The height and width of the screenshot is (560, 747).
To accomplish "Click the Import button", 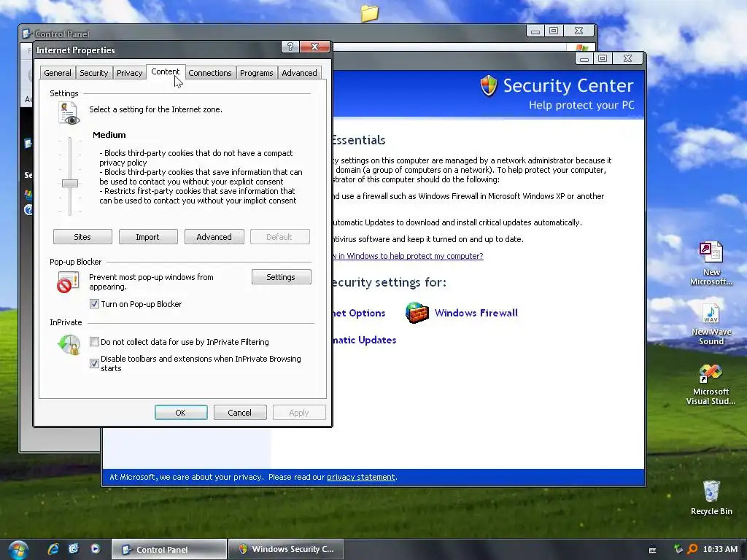I will [x=147, y=237].
